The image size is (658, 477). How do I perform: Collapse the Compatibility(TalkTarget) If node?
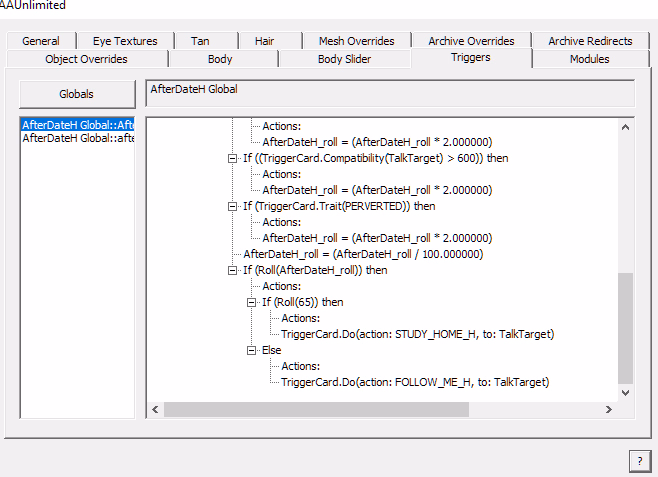(x=234, y=158)
